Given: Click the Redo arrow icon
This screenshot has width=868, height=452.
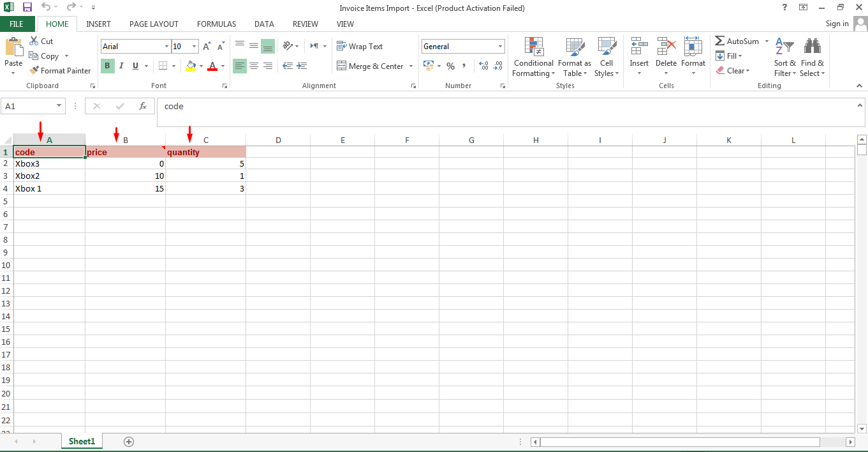Looking at the screenshot, I should [71, 8].
